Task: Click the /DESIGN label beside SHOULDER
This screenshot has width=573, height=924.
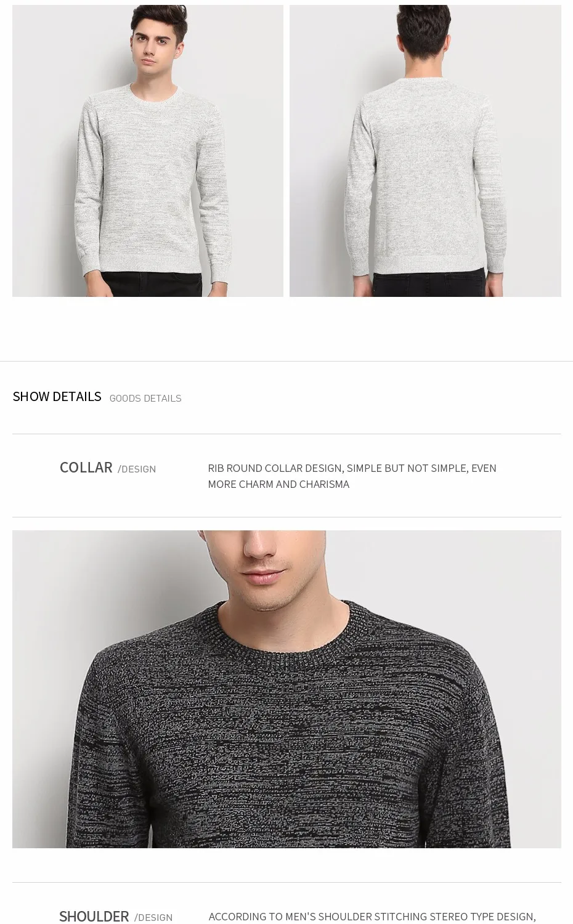Action: 153,918
